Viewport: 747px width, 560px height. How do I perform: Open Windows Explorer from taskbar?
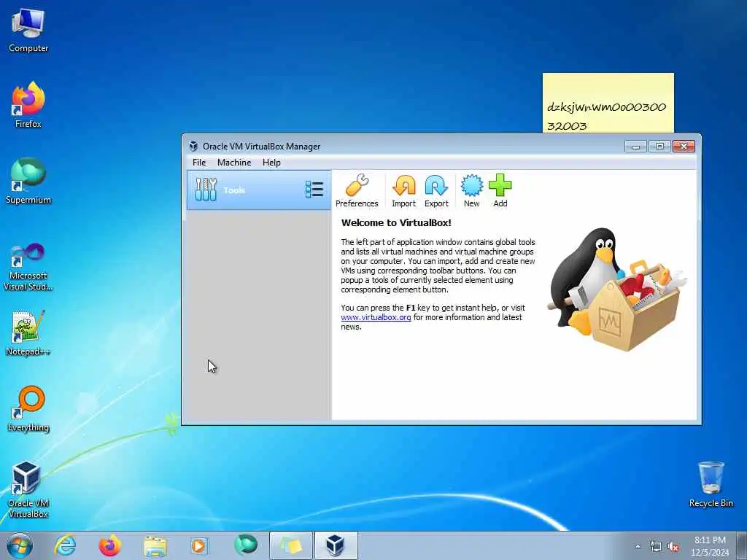pos(155,545)
